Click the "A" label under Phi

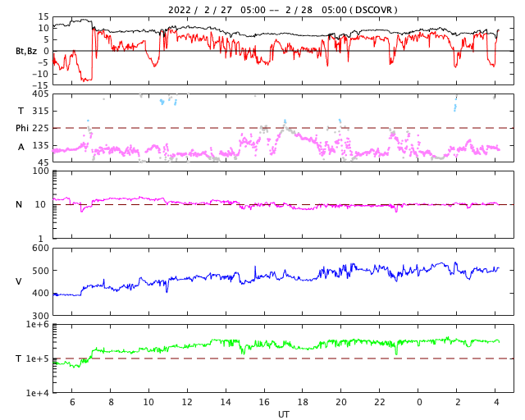coord(21,147)
